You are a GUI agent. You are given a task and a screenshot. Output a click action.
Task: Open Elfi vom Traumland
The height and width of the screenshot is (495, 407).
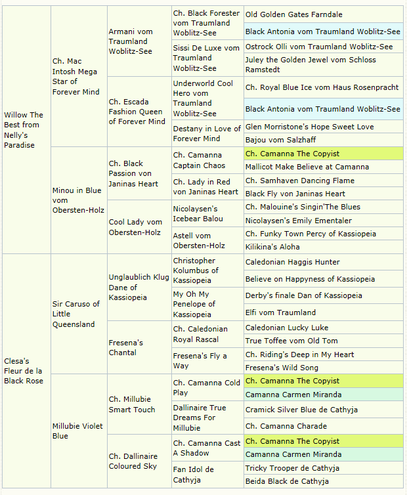pos(281,312)
